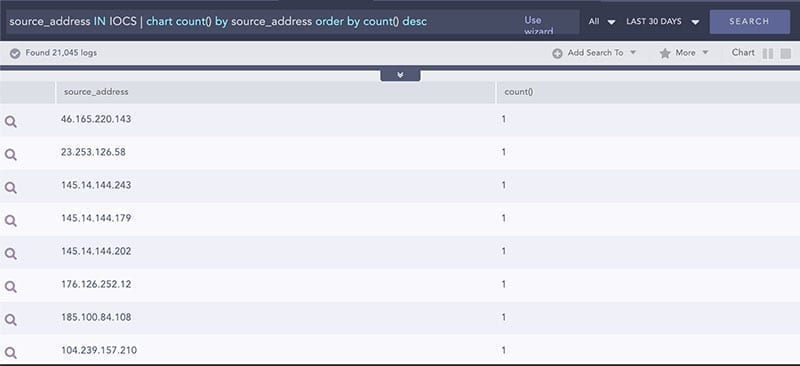Select the IP 185.100.84.108 cell
800x366 pixels.
pyautogui.click(x=96, y=317)
